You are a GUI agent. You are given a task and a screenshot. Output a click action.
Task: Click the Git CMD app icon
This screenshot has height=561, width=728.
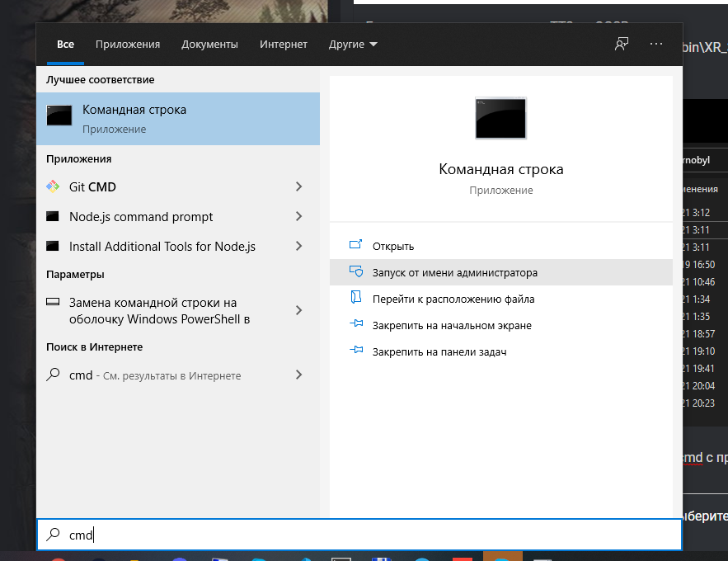pos(53,186)
